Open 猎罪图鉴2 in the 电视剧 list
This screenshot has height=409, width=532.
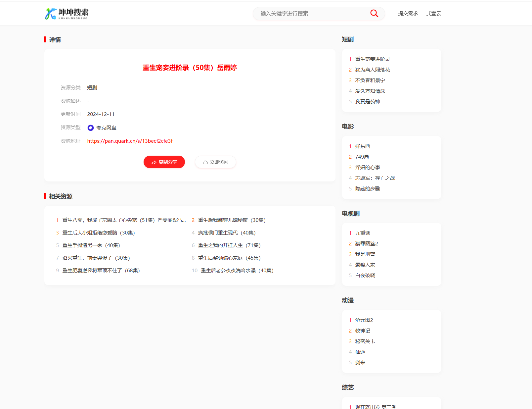pos(367,244)
